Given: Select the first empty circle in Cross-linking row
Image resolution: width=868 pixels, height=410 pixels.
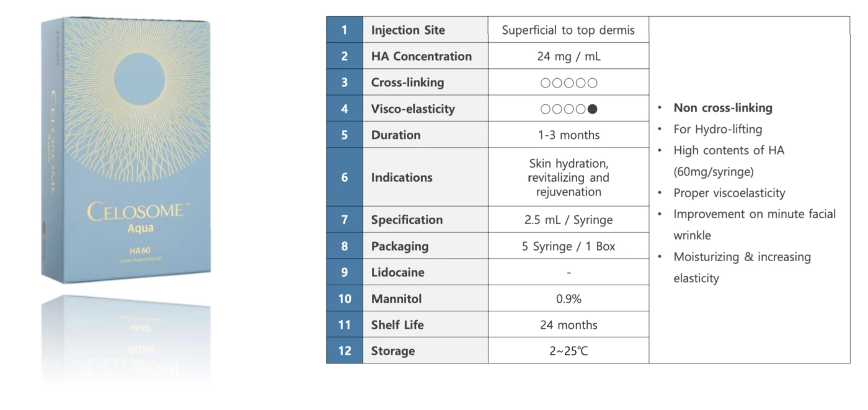Looking at the screenshot, I should pyautogui.click(x=545, y=82).
